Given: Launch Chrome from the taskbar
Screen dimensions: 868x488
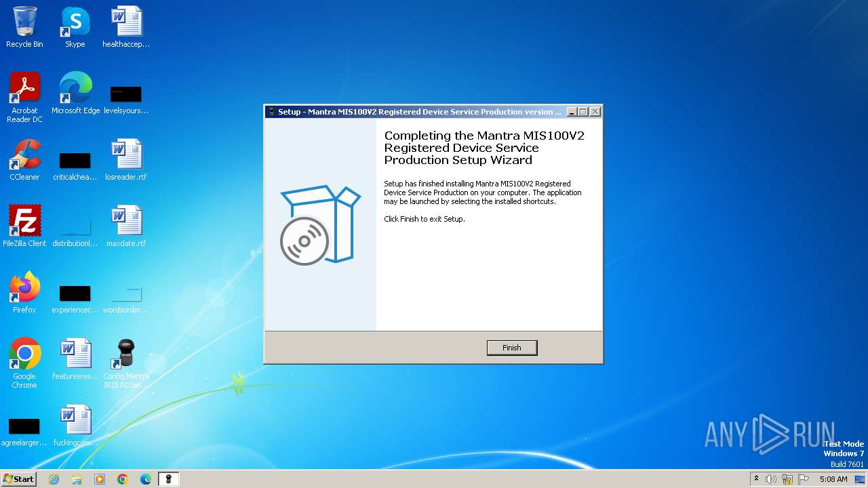Looking at the screenshot, I should [x=123, y=479].
